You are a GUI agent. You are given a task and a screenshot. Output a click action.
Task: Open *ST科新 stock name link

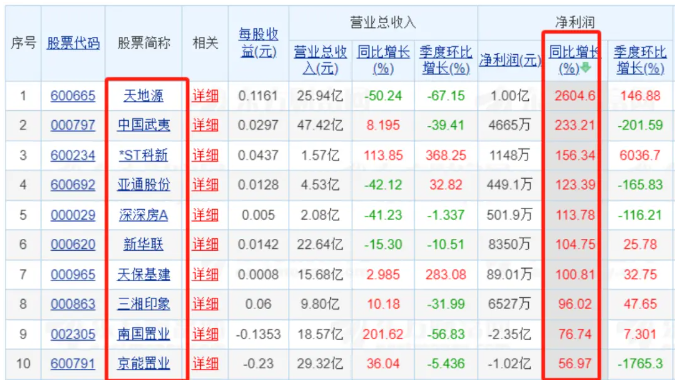click(143, 155)
